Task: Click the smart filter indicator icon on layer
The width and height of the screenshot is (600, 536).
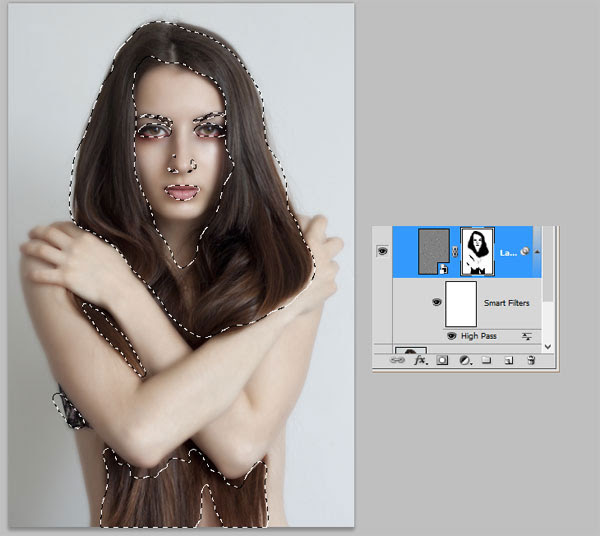Action: click(525, 251)
